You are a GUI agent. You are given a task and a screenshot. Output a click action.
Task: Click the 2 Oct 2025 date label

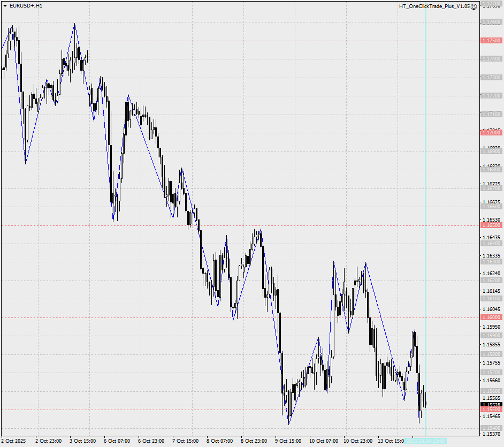[x=13, y=441]
